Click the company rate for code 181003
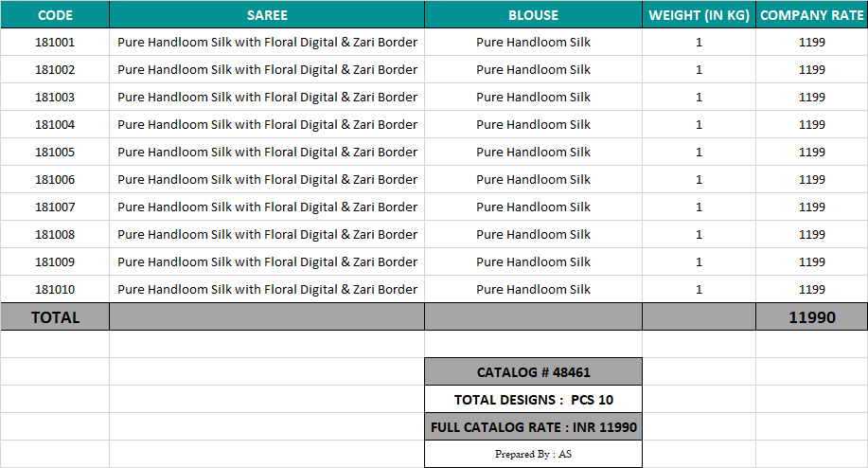This screenshot has width=868, height=468. coord(811,97)
